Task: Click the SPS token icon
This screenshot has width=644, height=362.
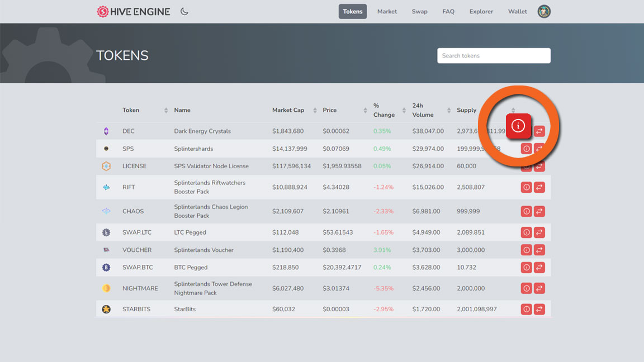Action: coord(106,149)
